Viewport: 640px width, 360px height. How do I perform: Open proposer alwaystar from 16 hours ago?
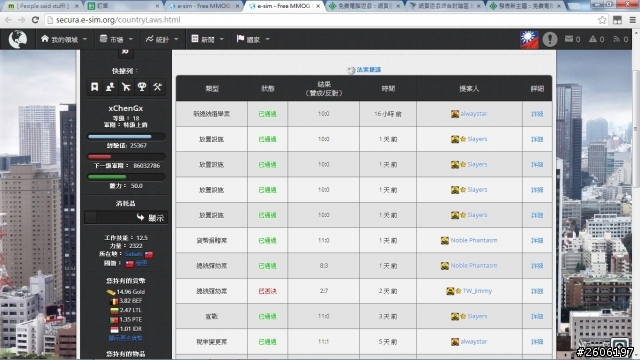[473, 113]
